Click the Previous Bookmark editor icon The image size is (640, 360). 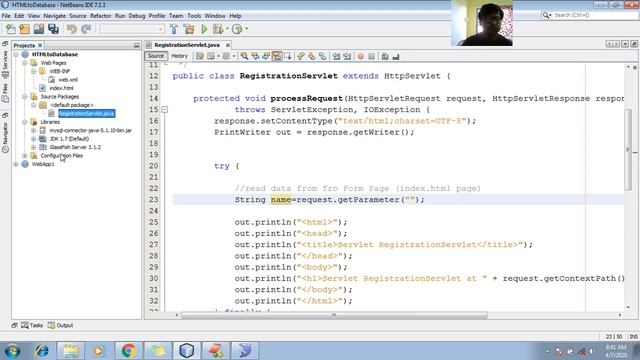(301, 56)
